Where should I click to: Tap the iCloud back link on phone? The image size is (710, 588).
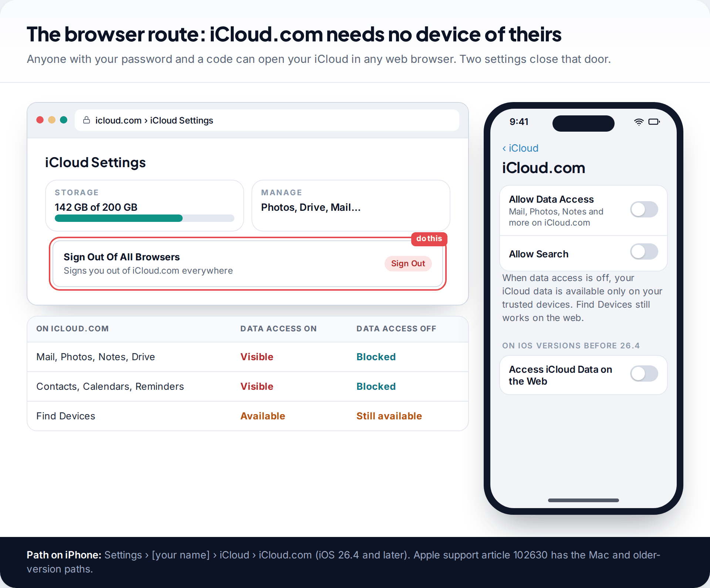(x=520, y=148)
